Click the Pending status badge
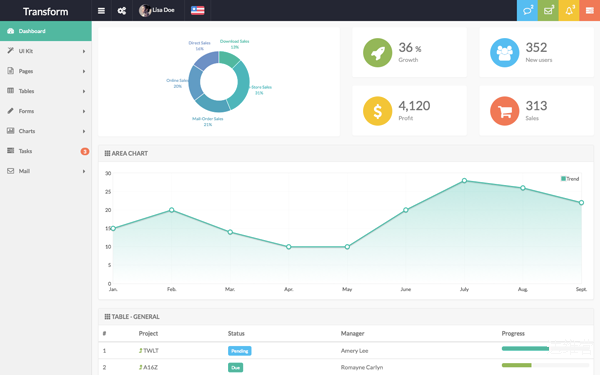The height and width of the screenshot is (375, 600). click(240, 351)
